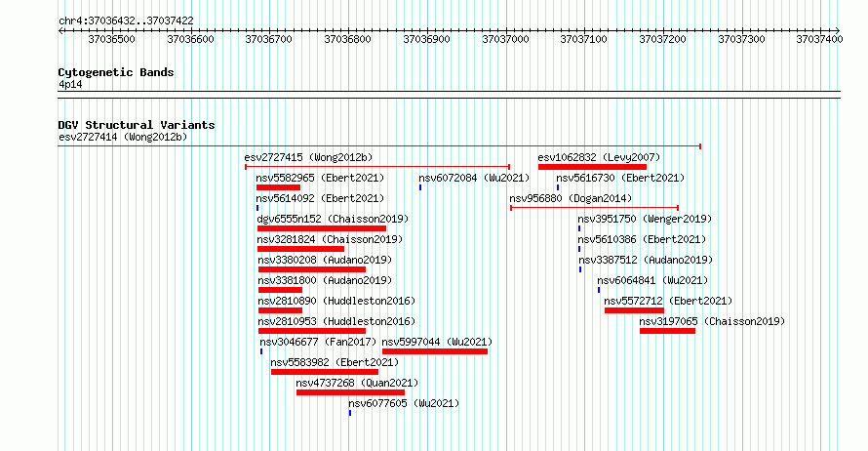This screenshot has width=868, height=451.
Task: Select dgv6555n152 (Chaisson2019) label
Action: [333, 219]
